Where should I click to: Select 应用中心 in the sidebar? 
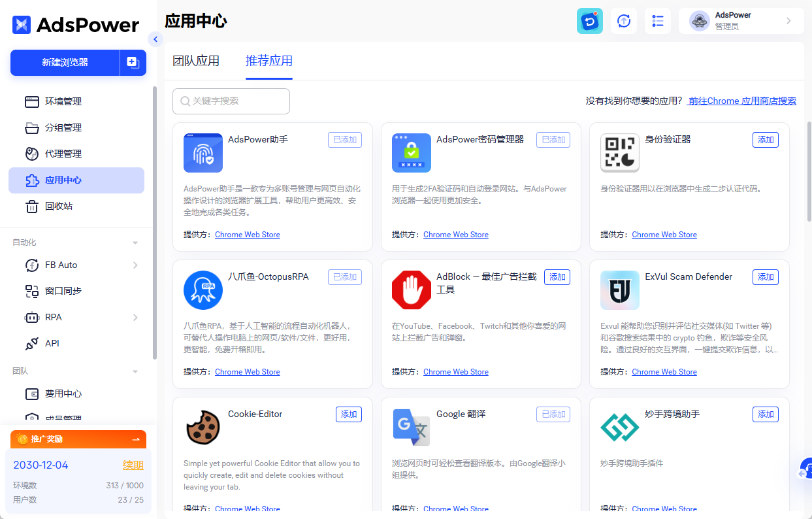pos(76,180)
